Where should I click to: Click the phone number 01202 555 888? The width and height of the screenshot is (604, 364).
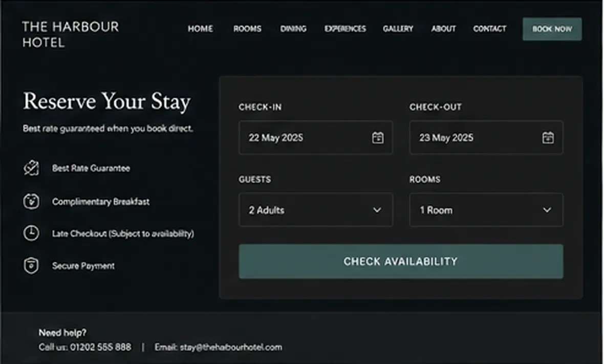pos(100,347)
